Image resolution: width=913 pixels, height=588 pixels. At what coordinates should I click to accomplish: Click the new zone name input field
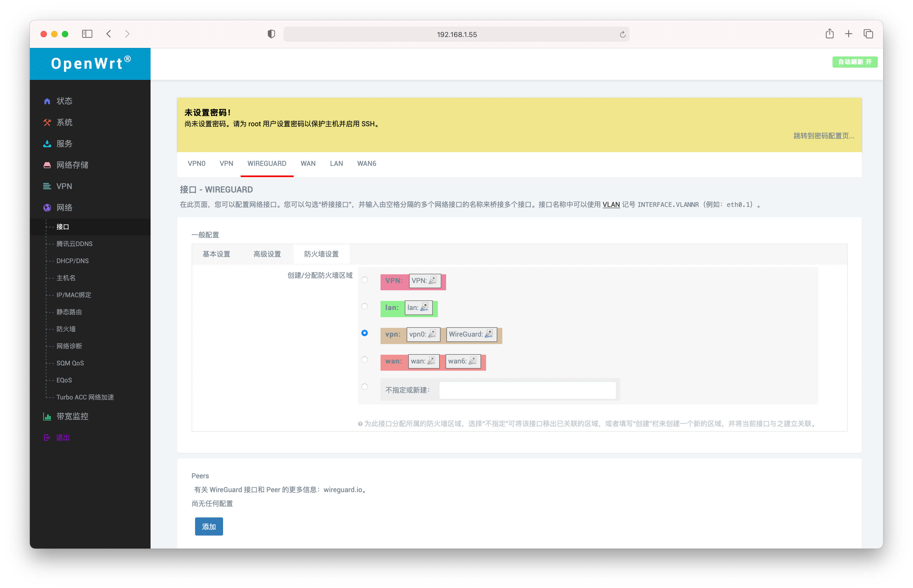click(x=527, y=390)
